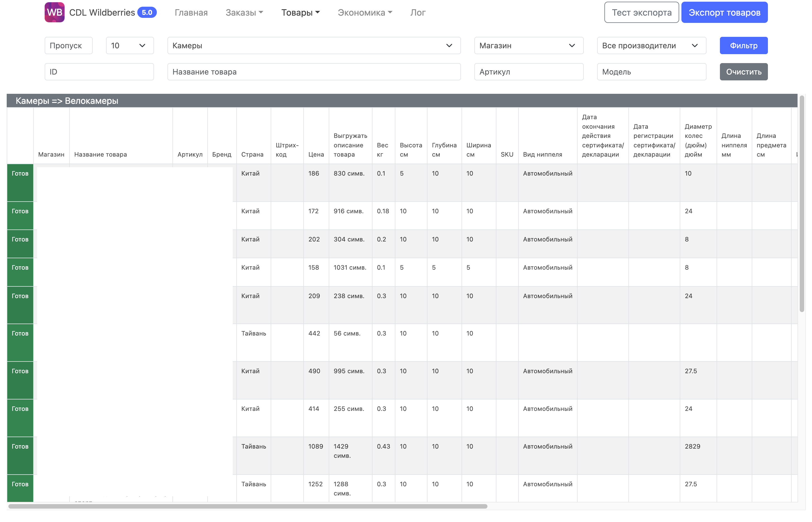The height and width of the screenshot is (522, 812).
Task: Apply filters with the Фильтр button
Action: pyautogui.click(x=744, y=46)
